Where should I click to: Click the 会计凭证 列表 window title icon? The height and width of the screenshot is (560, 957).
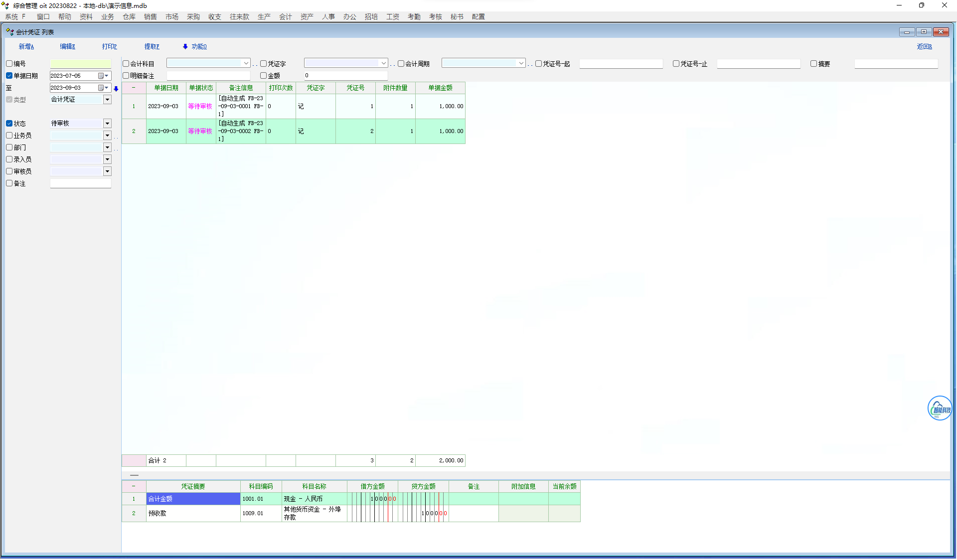tap(9, 32)
